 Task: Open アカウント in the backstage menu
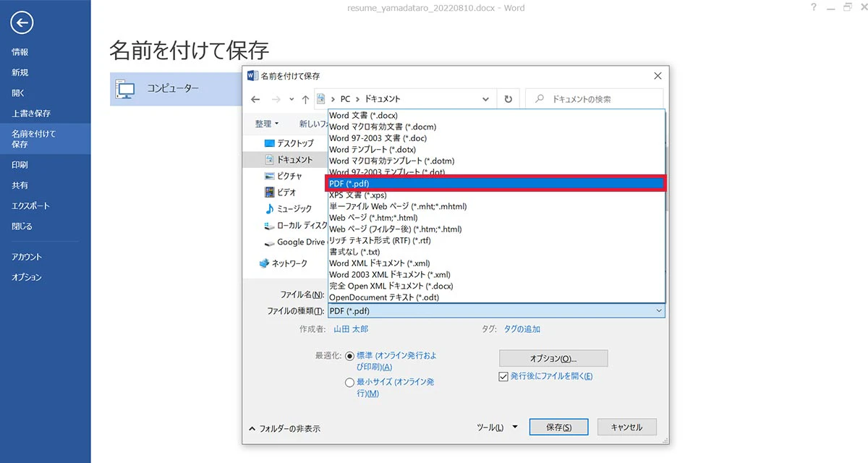pyautogui.click(x=27, y=257)
